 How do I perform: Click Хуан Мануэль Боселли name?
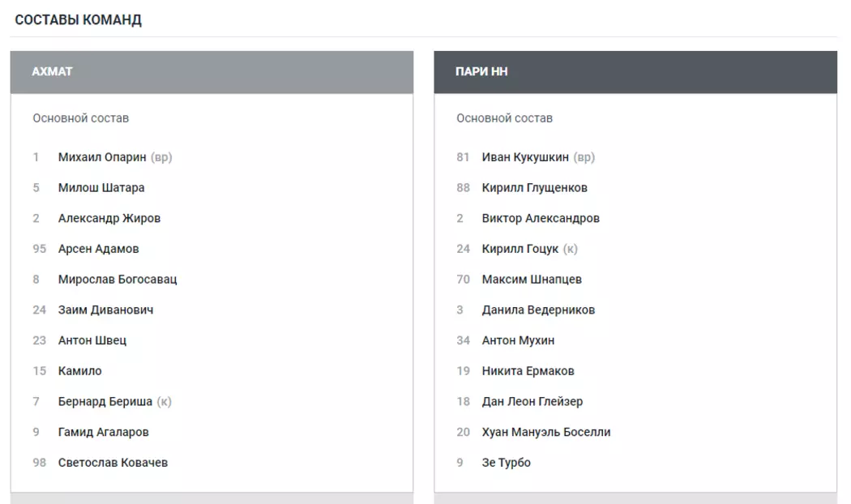(x=546, y=433)
